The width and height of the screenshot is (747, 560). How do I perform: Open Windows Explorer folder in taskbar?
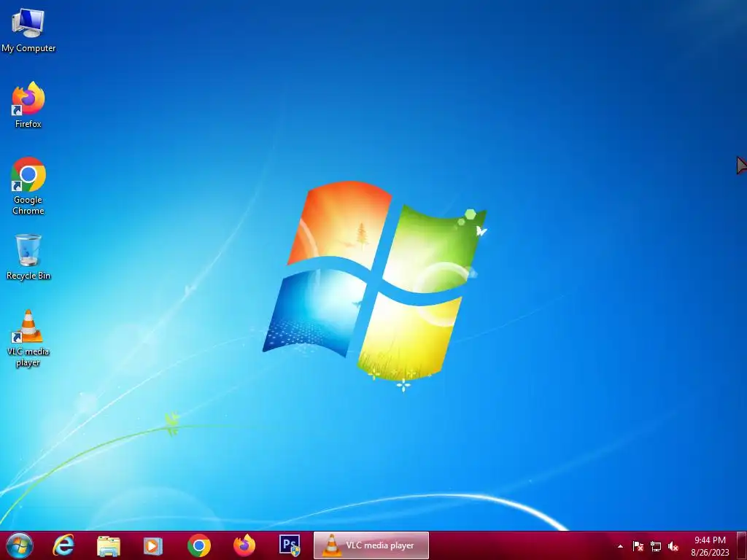(x=109, y=545)
